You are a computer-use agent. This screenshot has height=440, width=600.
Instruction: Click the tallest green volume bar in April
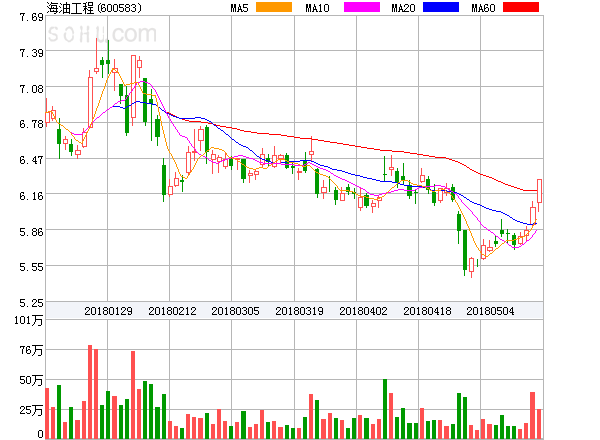(385, 409)
